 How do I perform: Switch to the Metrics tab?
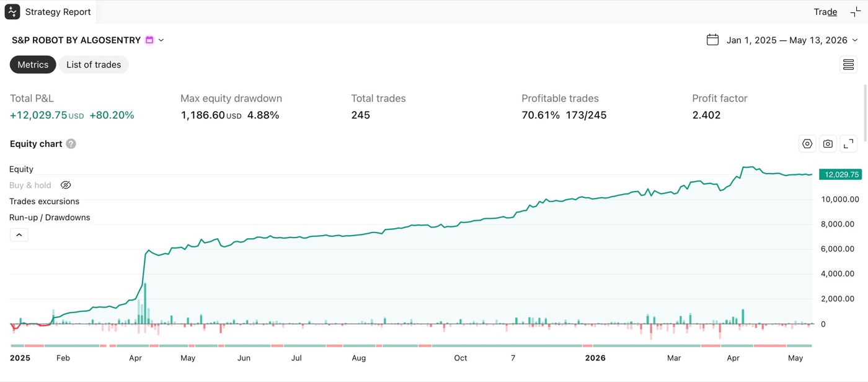pos(33,64)
